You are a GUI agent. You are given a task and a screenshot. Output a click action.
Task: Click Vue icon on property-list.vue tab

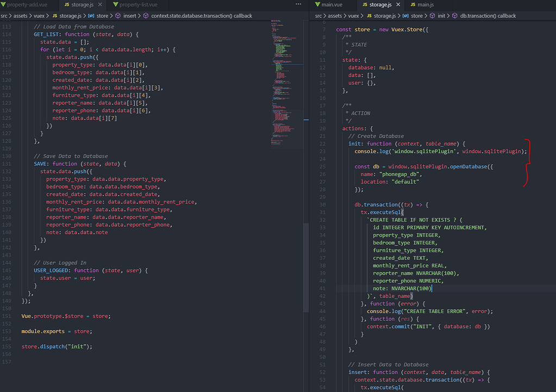(x=115, y=5)
